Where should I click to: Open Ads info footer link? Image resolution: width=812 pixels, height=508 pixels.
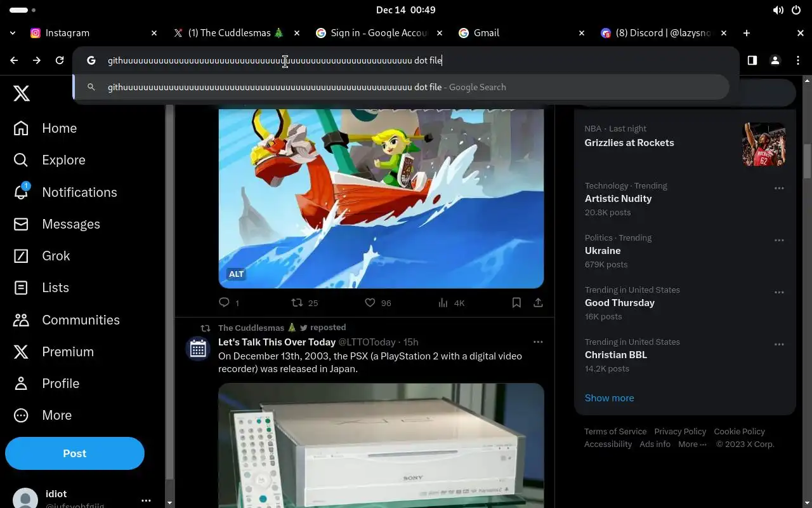click(655, 444)
